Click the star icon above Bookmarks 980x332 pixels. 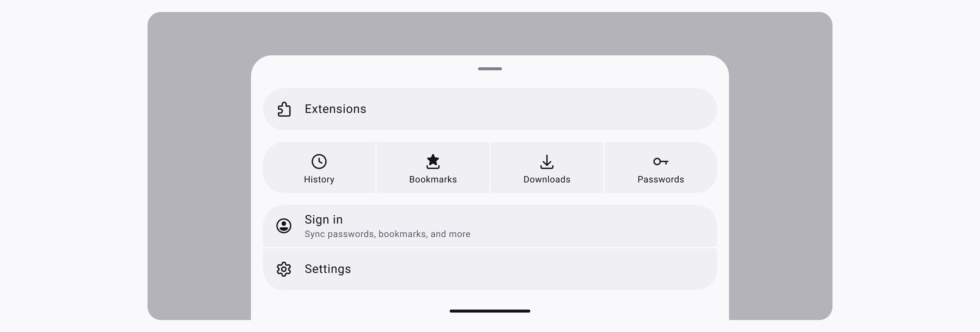click(432, 161)
